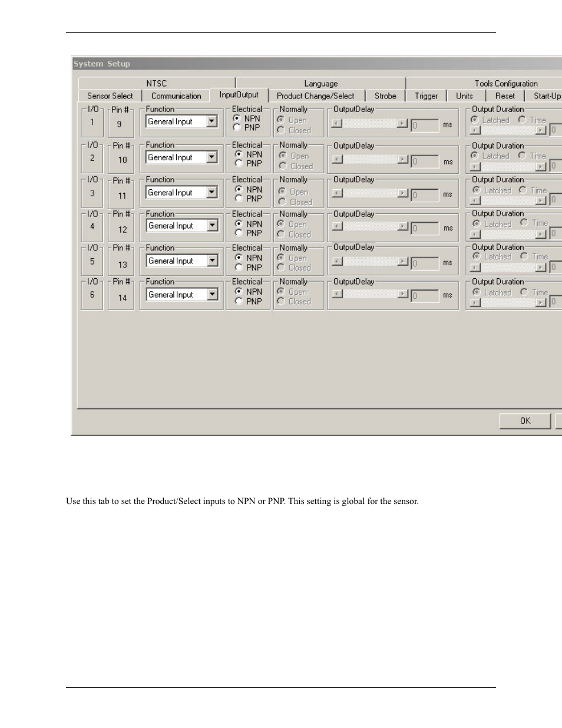
Task: Go to the Strobe tab
Action: [385, 96]
